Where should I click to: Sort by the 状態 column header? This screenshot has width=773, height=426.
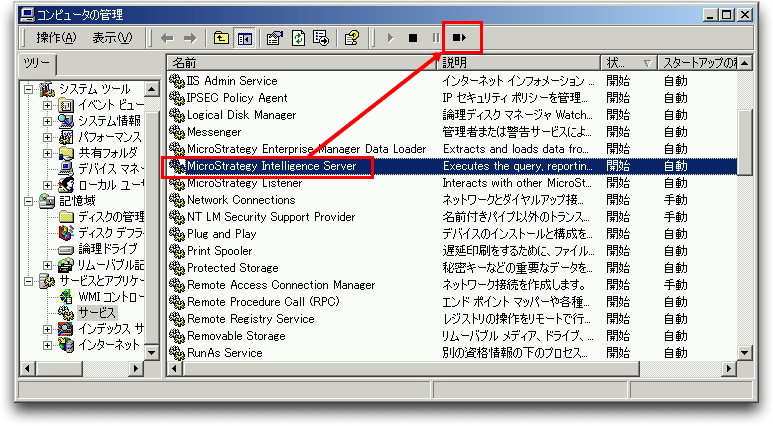pyautogui.click(x=629, y=63)
